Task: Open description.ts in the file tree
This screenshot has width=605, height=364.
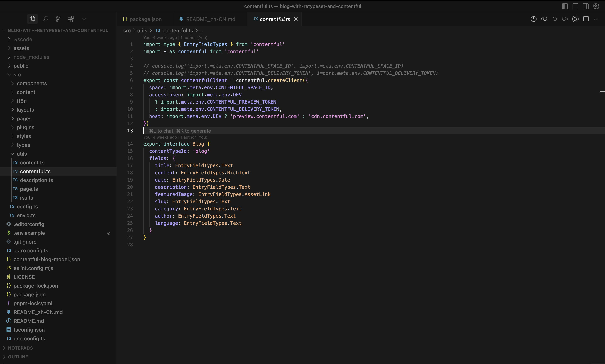Action: pos(36,180)
